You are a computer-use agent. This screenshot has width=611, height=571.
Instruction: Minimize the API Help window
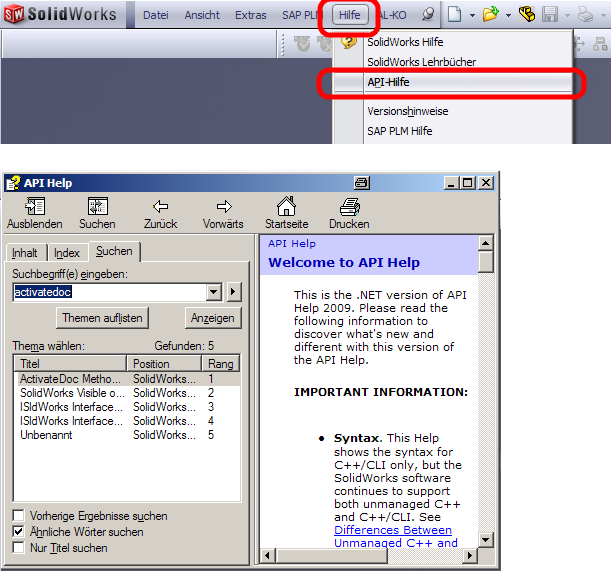click(451, 183)
